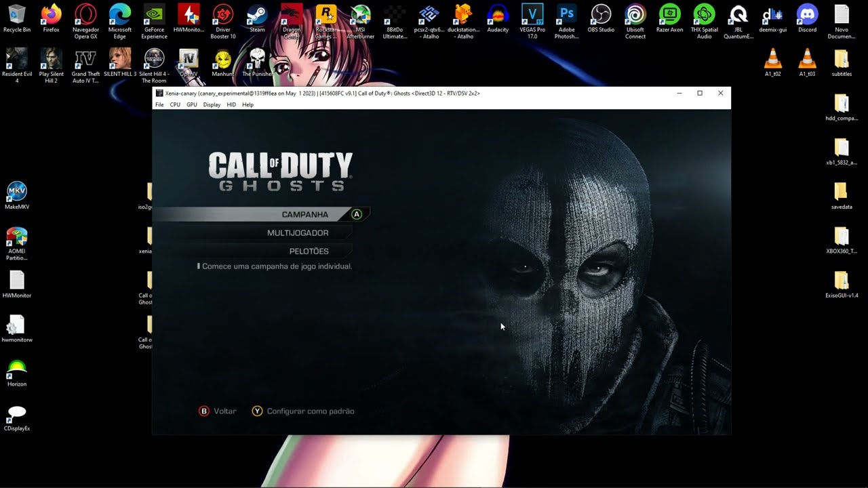Open the Display menu in Xenia
The image size is (868, 488).
point(212,105)
